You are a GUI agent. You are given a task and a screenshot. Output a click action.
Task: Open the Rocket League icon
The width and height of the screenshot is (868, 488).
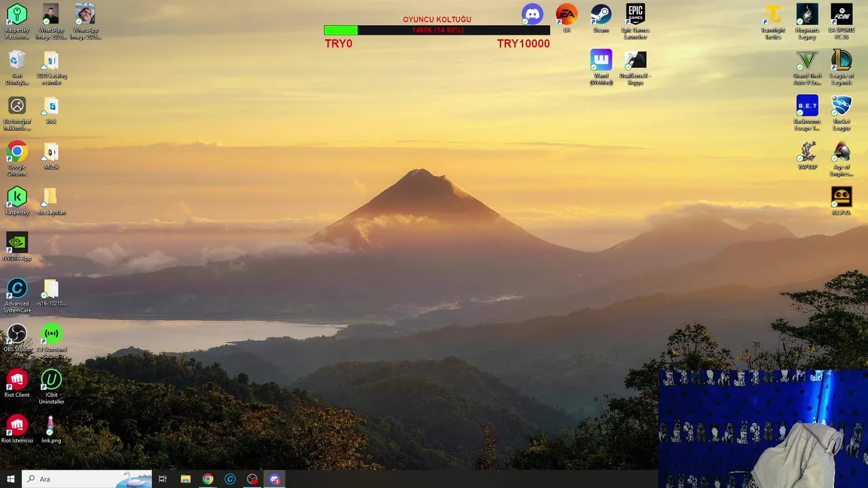(x=842, y=113)
